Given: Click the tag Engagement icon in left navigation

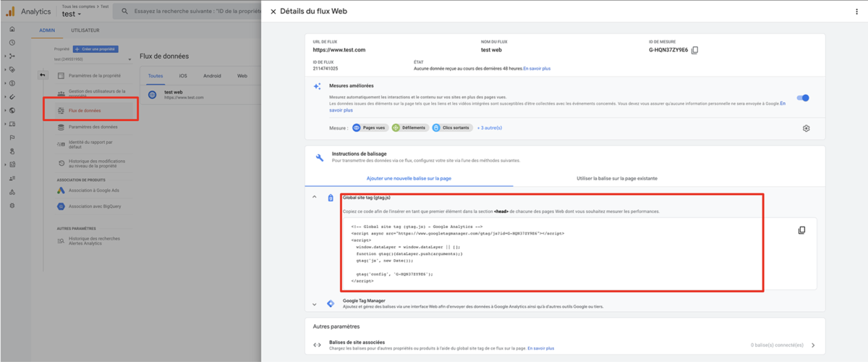Looking at the screenshot, I should pos(12,70).
